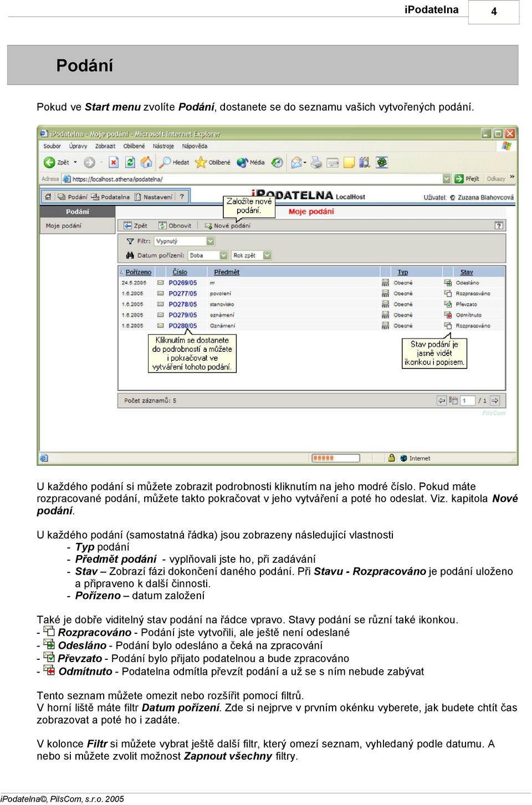
Task: Open the Podání item in the app menu
Action: [x=73, y=197]
